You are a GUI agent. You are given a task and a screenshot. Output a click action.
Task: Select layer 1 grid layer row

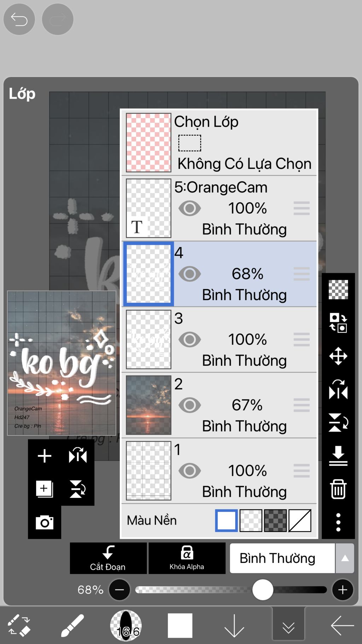point(219,471)
